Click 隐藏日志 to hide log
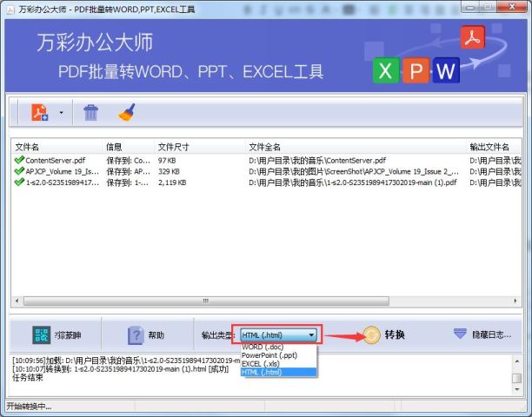The height and width of the screenshot is (417, 532). click(492, 335)
